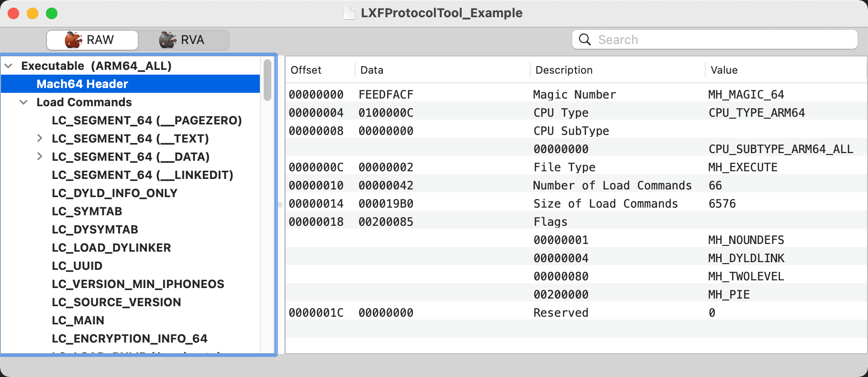Select LC_MAIN item
The image size is (868, 377).
[78, 321]
